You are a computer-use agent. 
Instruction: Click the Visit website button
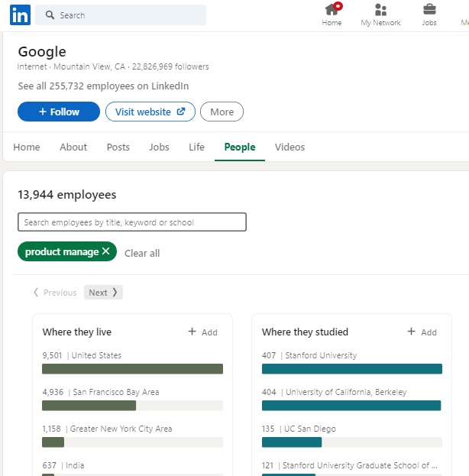coord(150,112)
